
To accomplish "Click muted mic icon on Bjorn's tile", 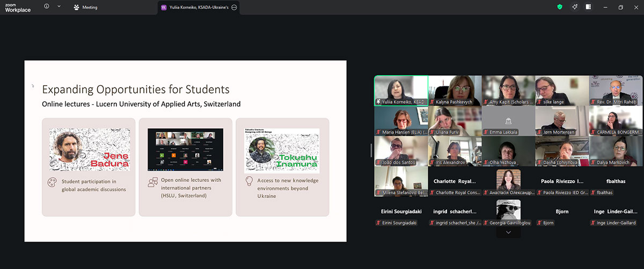I will click(539, 223).
